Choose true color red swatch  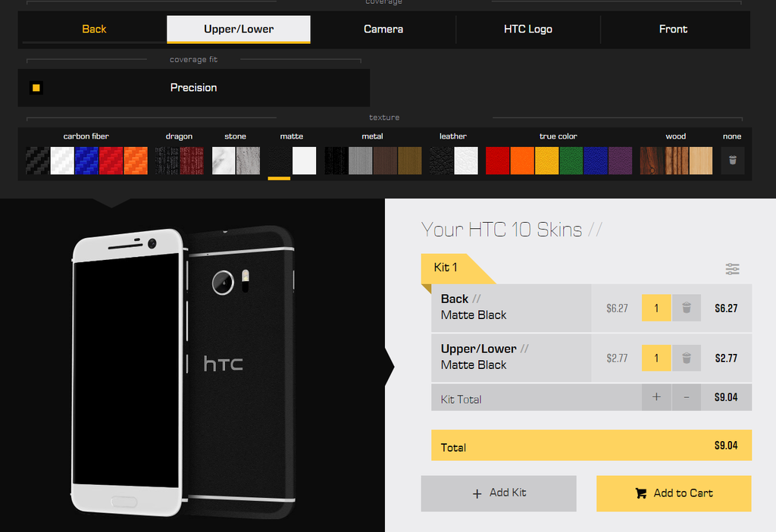click(498, 161)
